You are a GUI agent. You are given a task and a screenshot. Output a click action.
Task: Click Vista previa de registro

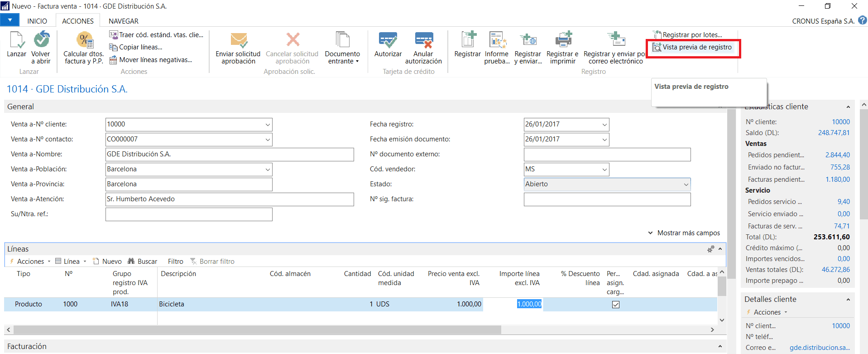pyautogui.click(x=692, y=47)
